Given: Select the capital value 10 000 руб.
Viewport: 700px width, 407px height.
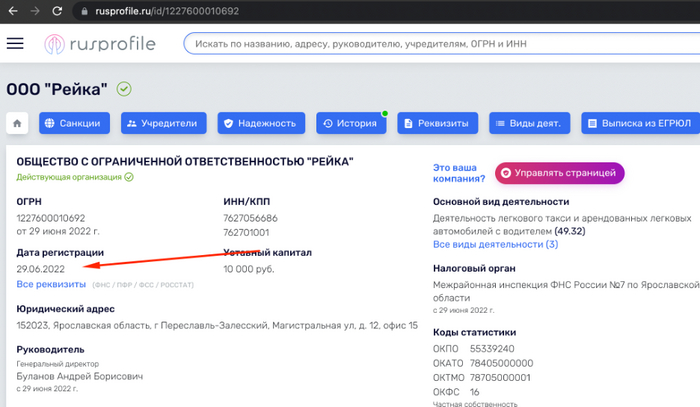Looking at the screenshot, I should (249, 269).
